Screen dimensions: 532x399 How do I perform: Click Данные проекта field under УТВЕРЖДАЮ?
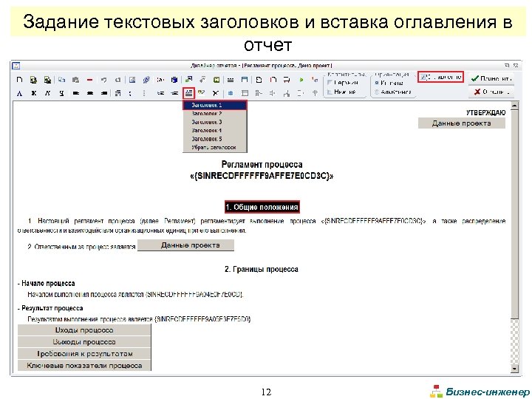(461, 123)
